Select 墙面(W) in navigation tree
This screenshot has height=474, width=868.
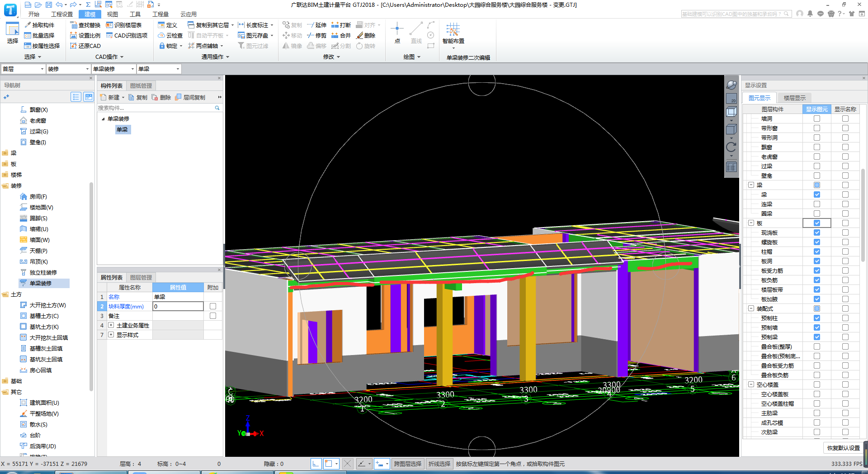click(35, 240)
